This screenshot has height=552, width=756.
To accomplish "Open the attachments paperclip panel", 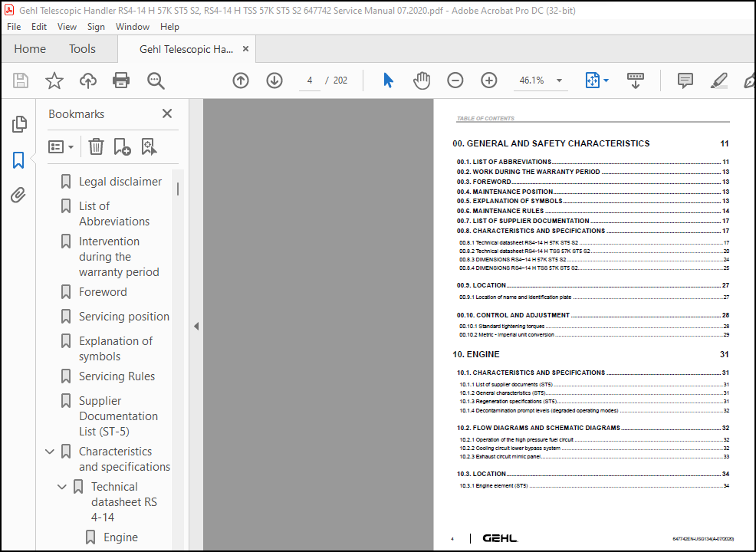I will click(x=18, y=195).
